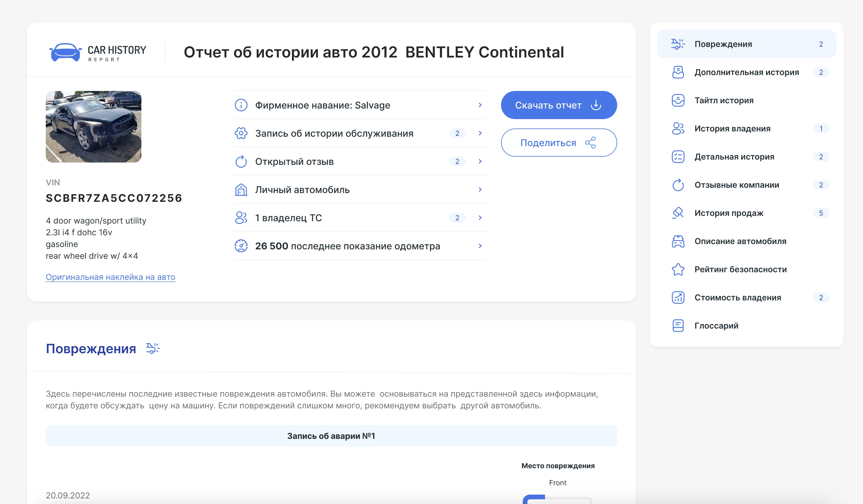Expand the Запись об истории обслуживания chevron
The width and height of the screenshot is (863, 504).
click(x=480, y=133)
